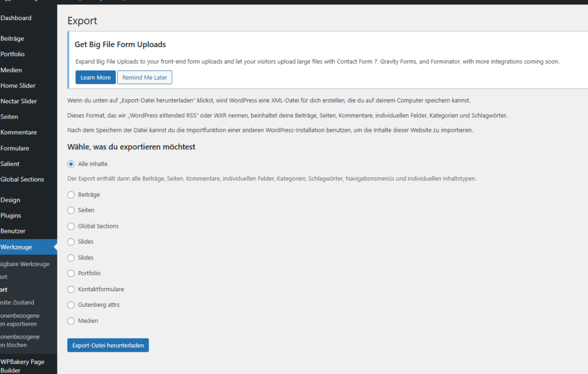588x374 pixels.
Task: Select the Seiten export radio button
Action: pyautogui.click(x=71, y=211)
